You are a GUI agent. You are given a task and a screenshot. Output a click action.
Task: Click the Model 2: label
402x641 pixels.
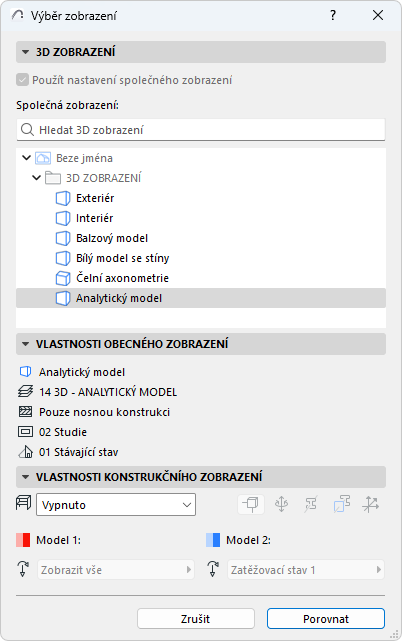[x=248, y=540]
